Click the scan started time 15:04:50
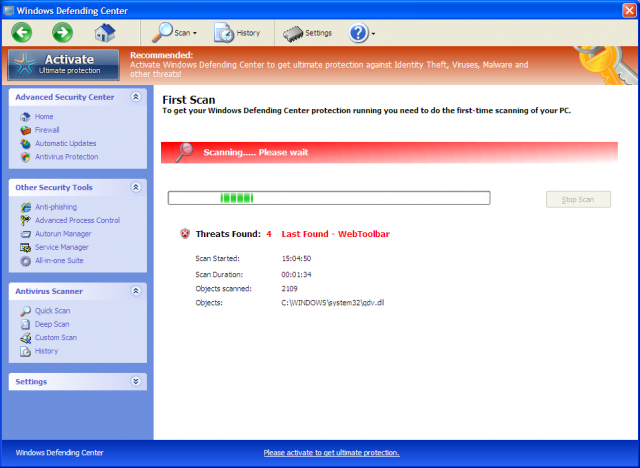Screen dimensions: 640x468 pyautogui.click(x=296, y=259)
